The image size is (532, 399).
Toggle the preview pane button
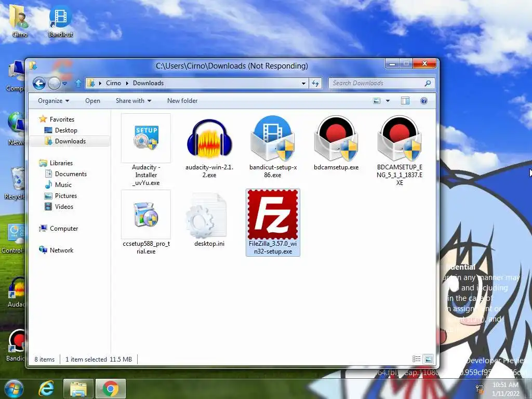pos(405,101)
